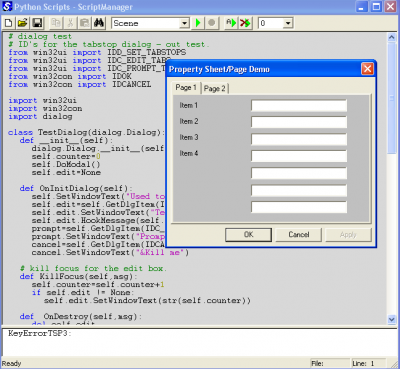Screen dimensions: 400x369
Task: Minimize the ScriptManager window
Action: point(362,6)
